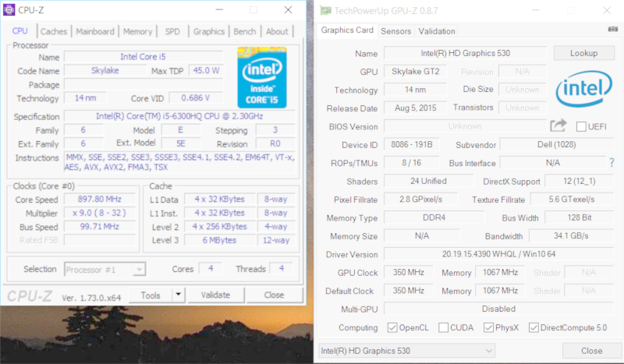Toggle the UEFI checkbox

(x=581, y=126)
